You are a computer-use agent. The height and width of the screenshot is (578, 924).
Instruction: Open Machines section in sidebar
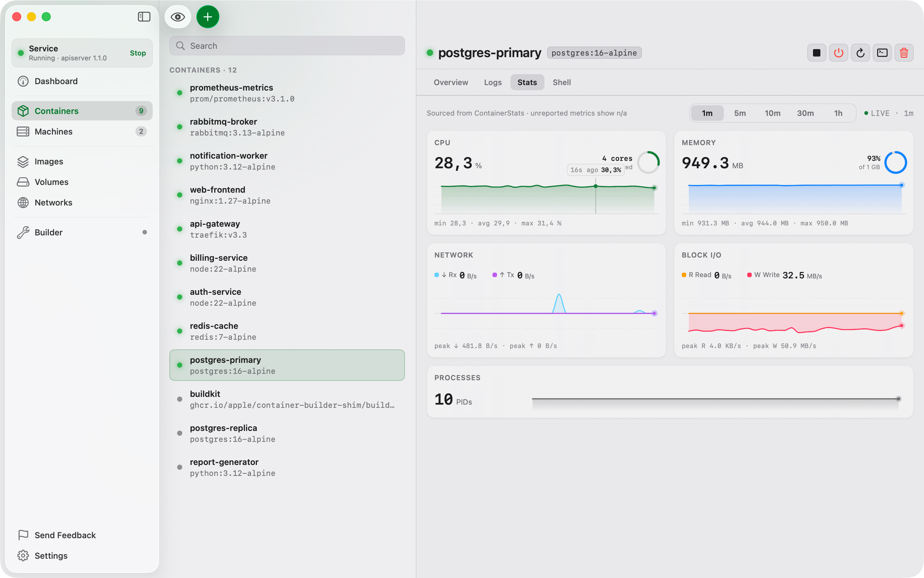pyautogui.click(x=82, y=132)
